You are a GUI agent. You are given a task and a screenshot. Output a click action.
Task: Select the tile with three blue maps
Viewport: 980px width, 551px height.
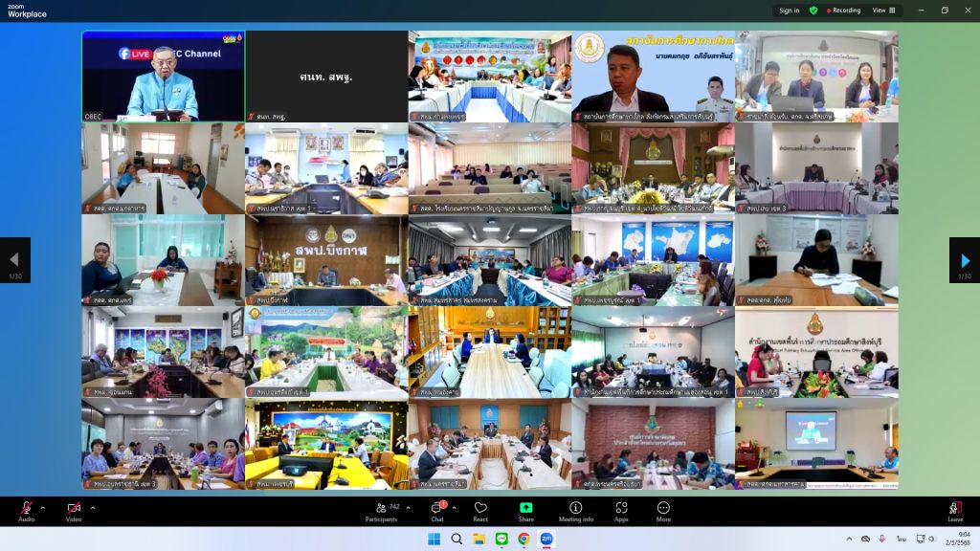653,260
